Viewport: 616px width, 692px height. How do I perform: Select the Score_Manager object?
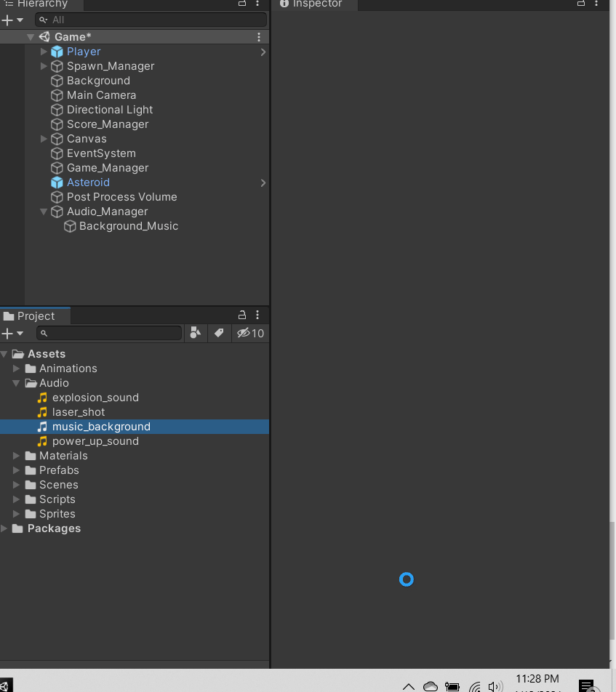coord(108,124)
